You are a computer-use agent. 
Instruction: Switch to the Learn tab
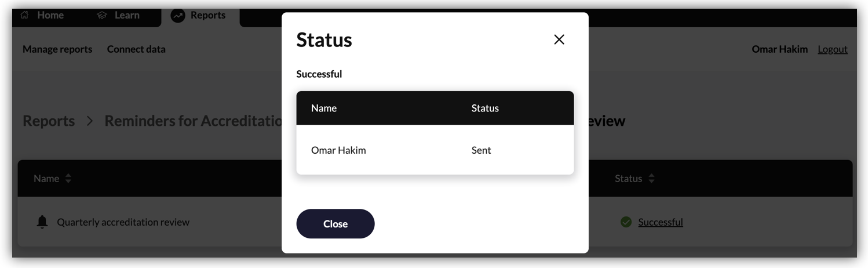(118, 15)
